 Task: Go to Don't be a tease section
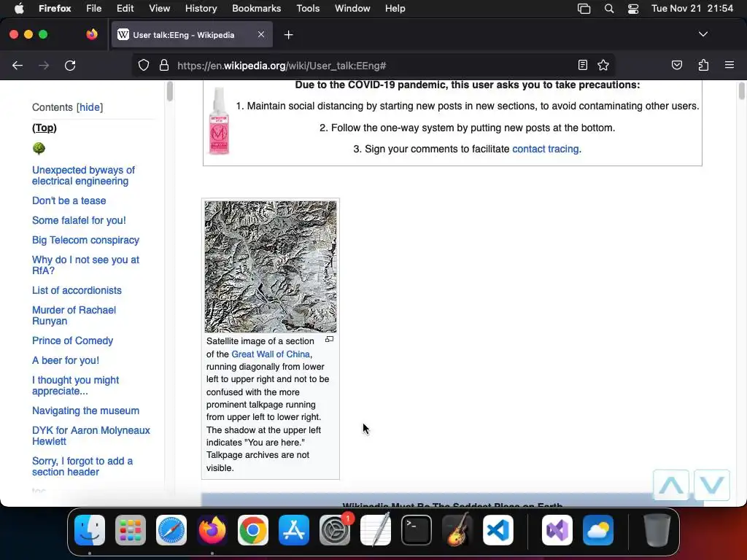(x=69, y=201)
